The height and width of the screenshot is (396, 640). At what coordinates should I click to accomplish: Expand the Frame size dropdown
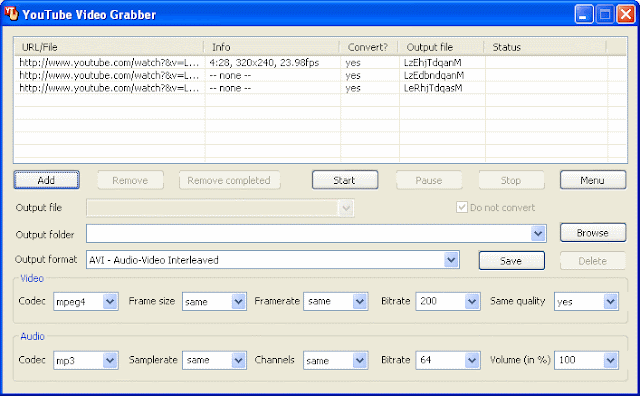(x=238, y=302)
